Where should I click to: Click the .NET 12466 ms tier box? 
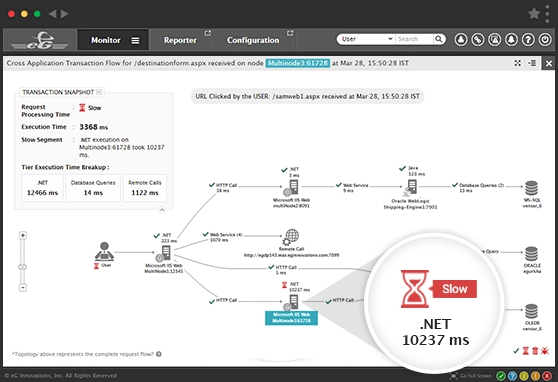tap(42, 188)
